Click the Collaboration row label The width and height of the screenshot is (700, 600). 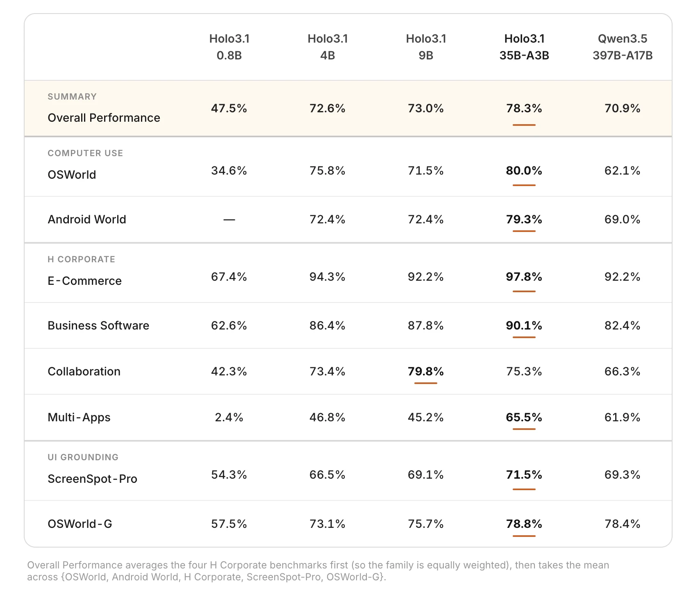84,371
